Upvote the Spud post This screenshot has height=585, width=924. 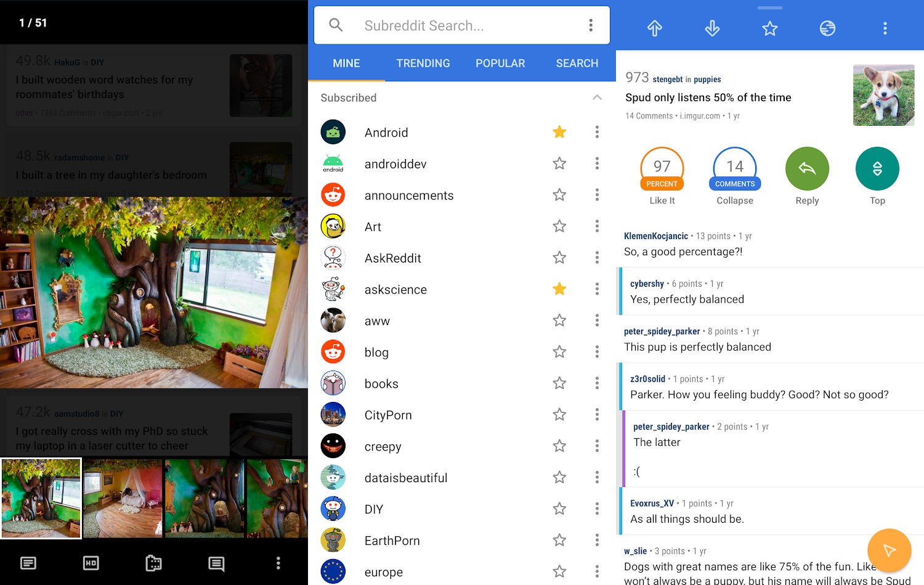pyautogui.click(x=654, y=28)
